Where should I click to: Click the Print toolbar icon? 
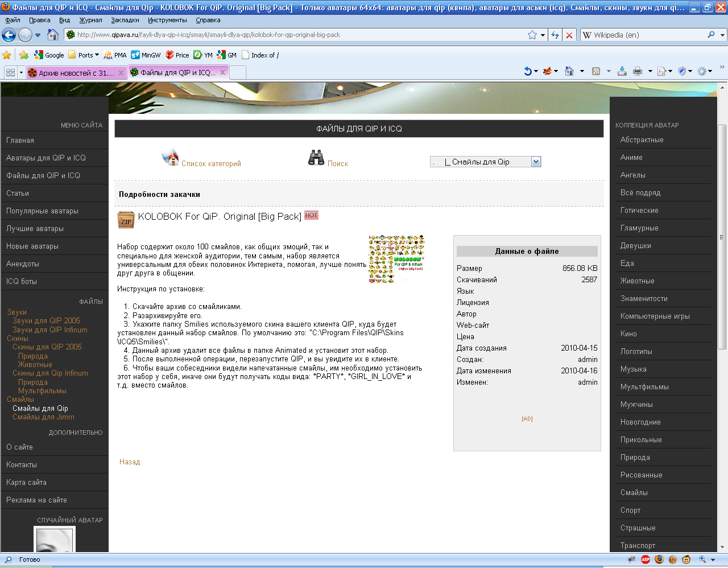coord(638,71)
